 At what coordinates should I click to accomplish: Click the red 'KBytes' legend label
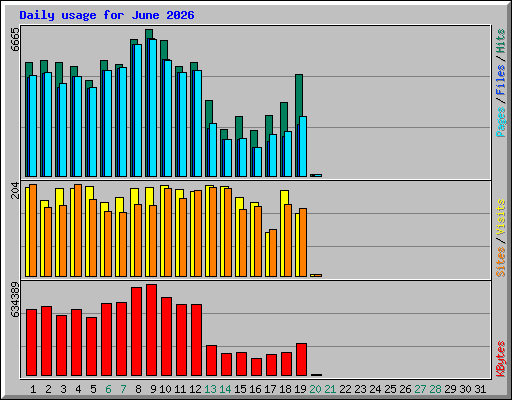501,359
